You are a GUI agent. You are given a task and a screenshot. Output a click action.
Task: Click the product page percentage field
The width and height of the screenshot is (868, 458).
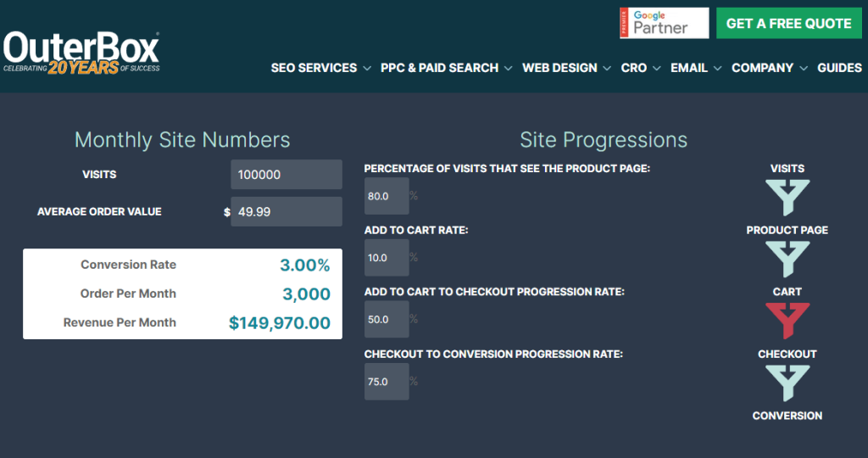pyautogui.click(x=387, y=196)
